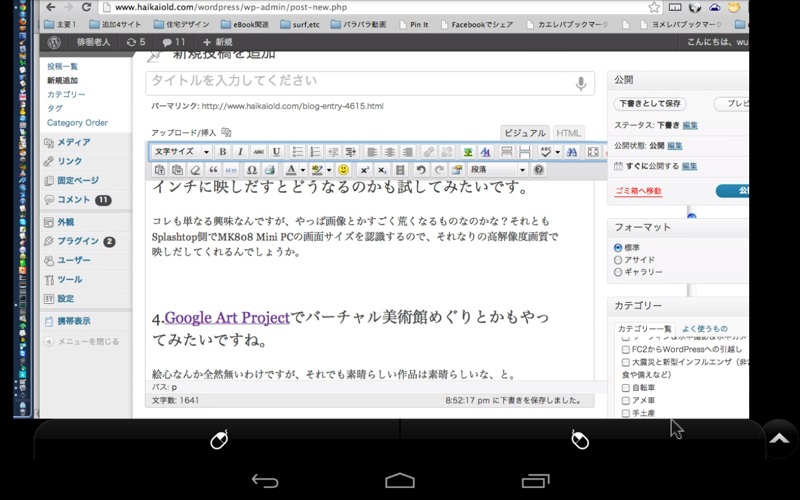
Task: Align text center in the editor
Action: (x=390, y=152)
